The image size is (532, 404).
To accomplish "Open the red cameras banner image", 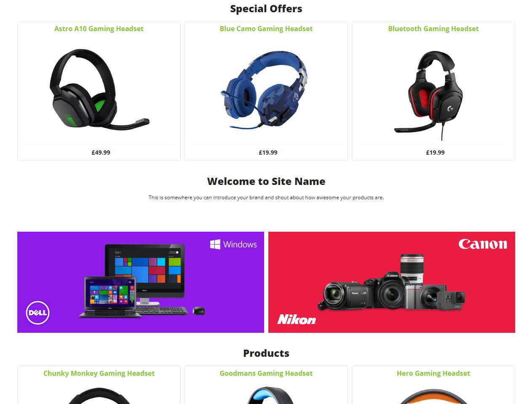I will (392, 282).
